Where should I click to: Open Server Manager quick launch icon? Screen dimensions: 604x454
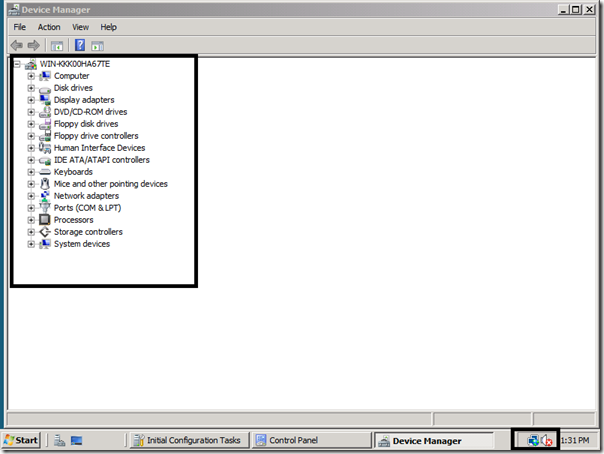[59, 440]
